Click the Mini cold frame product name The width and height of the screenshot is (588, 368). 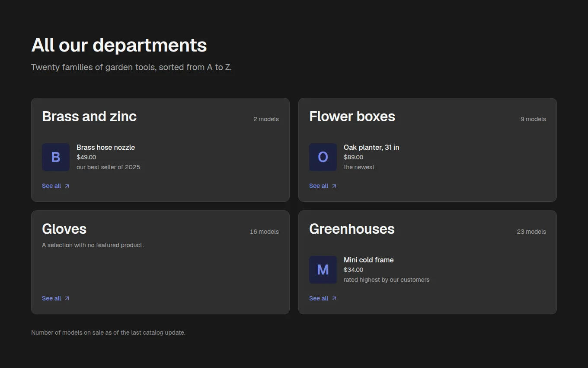[x=369, y=260]
